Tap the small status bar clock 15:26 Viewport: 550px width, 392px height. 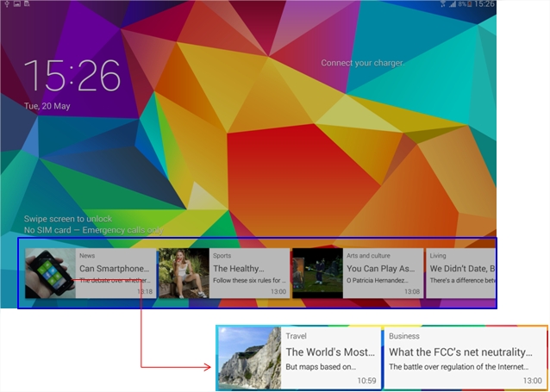(484, 3)
